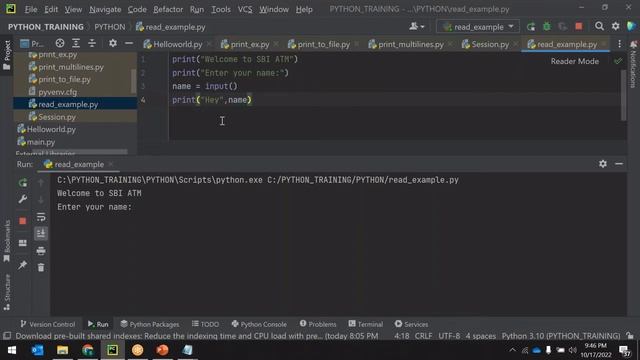Viewport: 640px width, 360px height.
Task: Change CRLF line separator in status bar
Action: tap(423, 336)
